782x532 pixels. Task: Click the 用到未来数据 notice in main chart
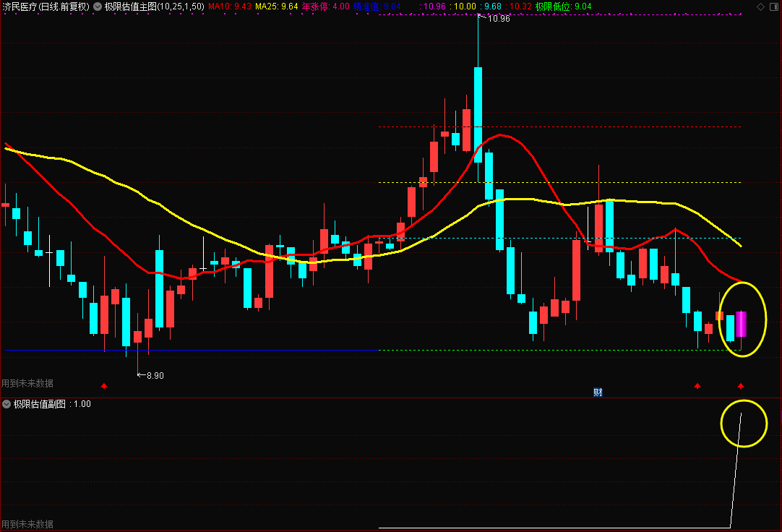pos(27,383)
